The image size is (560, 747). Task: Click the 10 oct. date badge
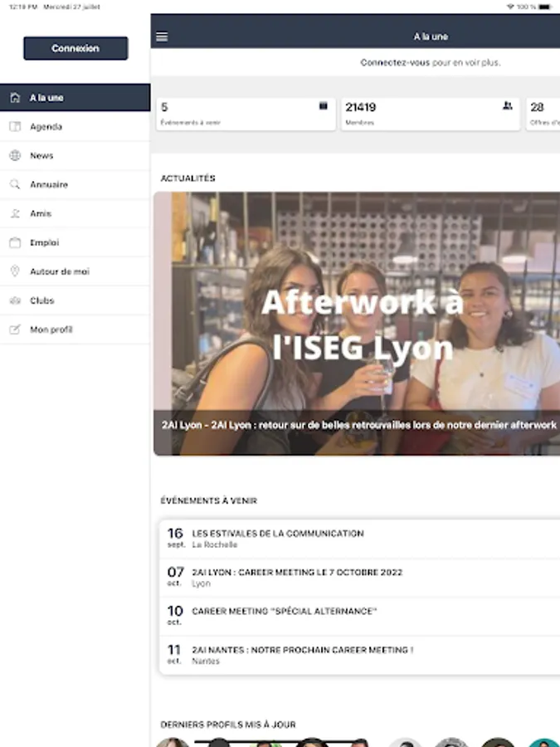point(175,616)
